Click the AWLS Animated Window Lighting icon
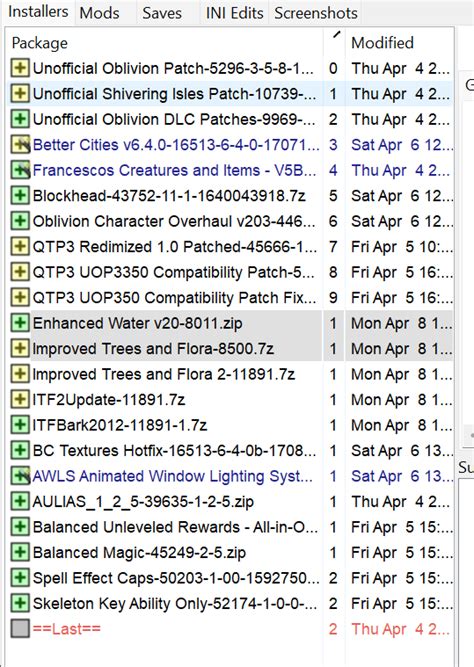The image size is (474, 667). click(x=20, y=476)
